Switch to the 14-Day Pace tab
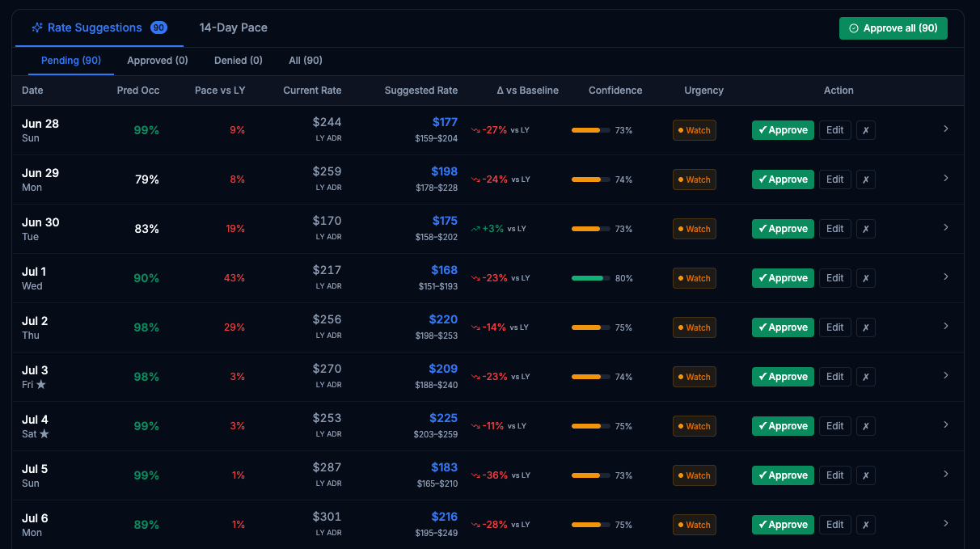This screenshot has height=549, width=980. coord(234,27)
